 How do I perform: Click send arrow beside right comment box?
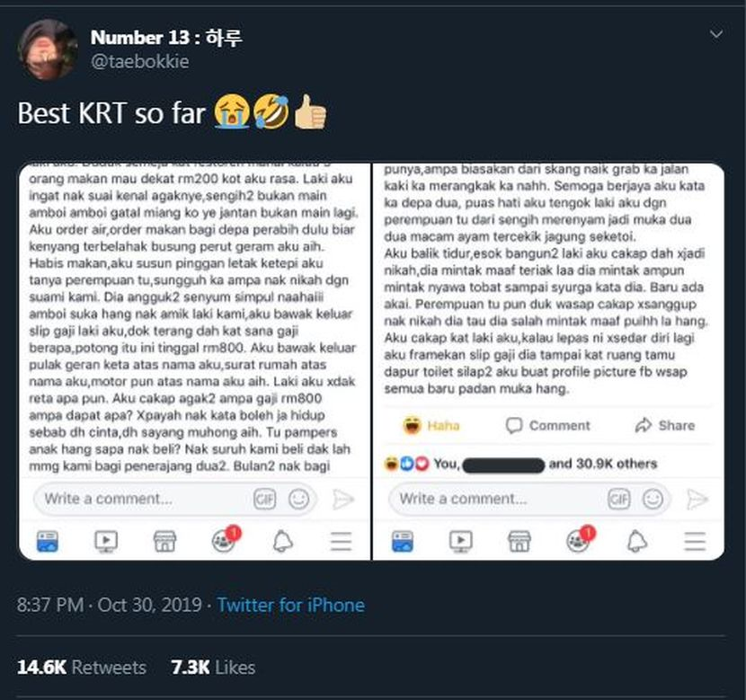[697, 500]
